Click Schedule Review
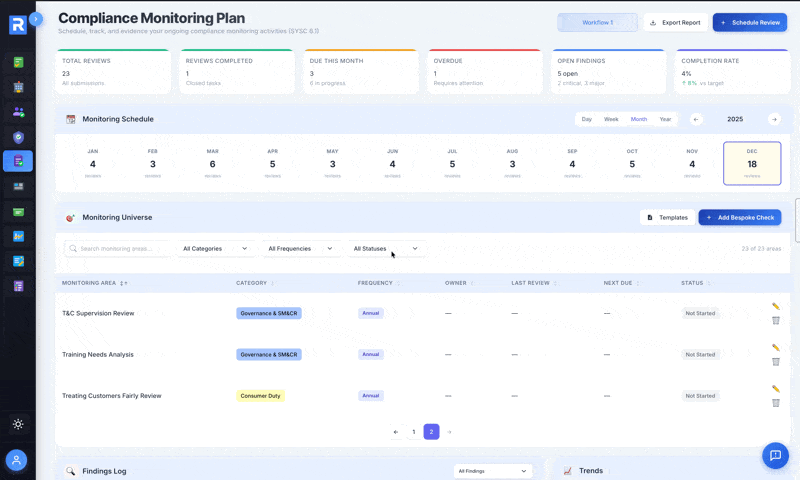The width and height of the screenshot is (800, 480). click(x=749, y=22)
